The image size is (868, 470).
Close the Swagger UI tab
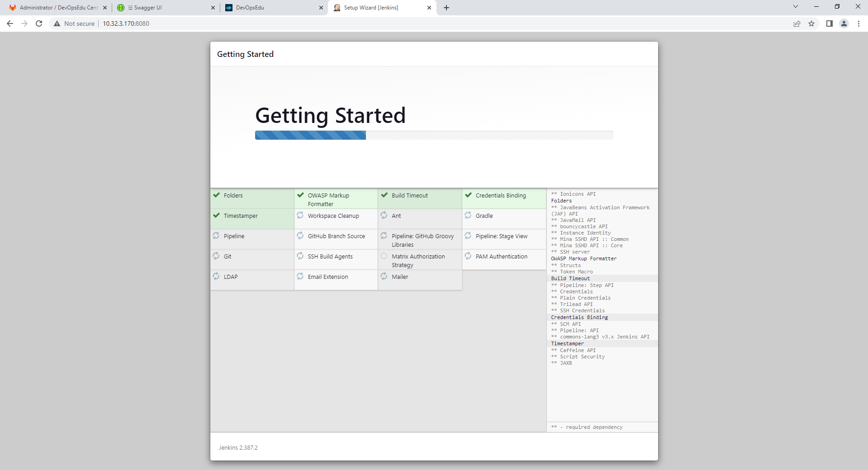(213, 8)
